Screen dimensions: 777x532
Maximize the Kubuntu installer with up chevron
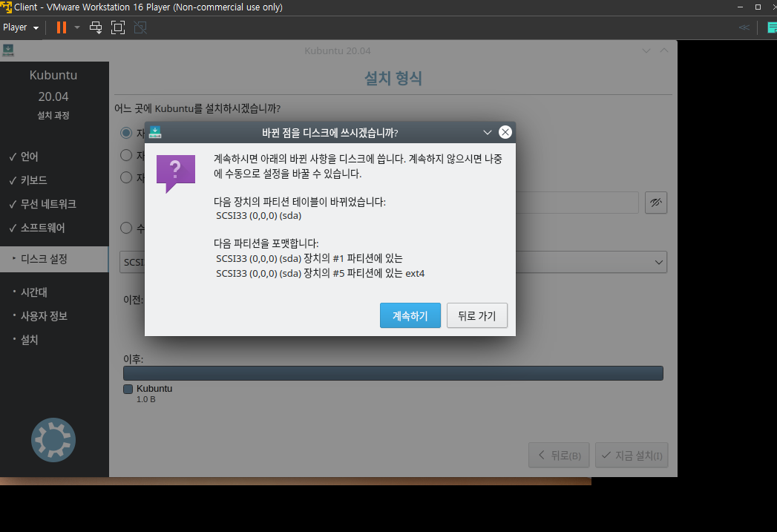point(664,50)
